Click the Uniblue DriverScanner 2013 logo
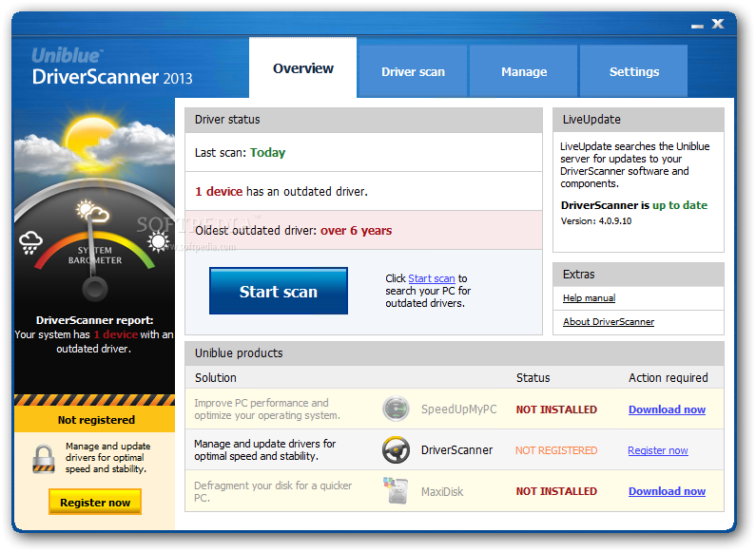The height and width of the screenshot is (552, 756). click(112, 67)
